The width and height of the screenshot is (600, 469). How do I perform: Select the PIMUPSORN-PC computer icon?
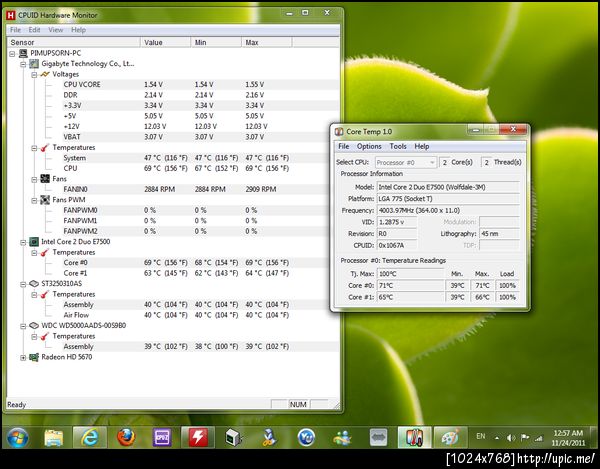(x=23, y=53)
